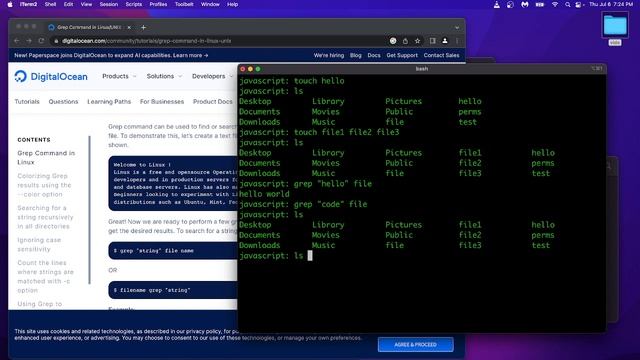Viewport: 640px width, 360px height.
Task: Open the Questions tab
Action: coord(63,102)
